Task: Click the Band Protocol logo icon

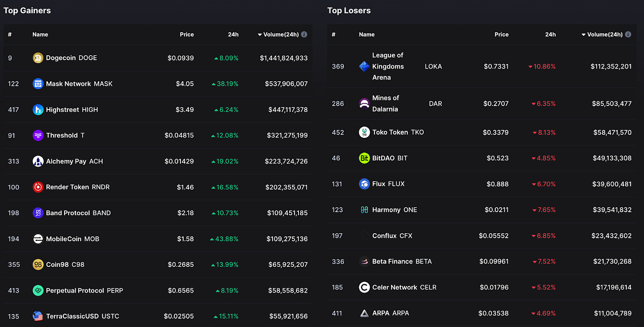Action: pyautogui.click(x=38, y=213)
